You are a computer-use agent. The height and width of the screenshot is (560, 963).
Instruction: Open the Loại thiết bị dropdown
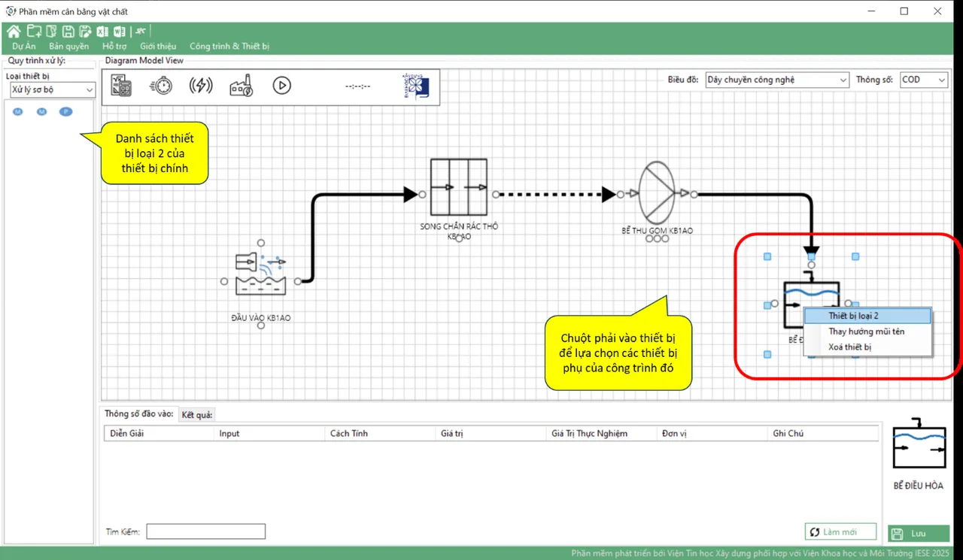point(52,90)
